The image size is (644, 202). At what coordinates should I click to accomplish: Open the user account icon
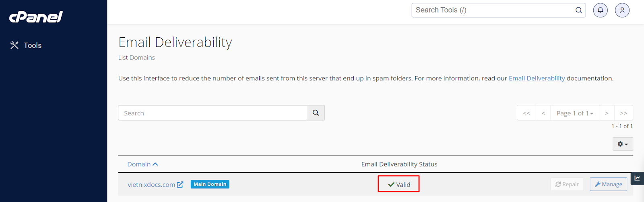point(622,10)
